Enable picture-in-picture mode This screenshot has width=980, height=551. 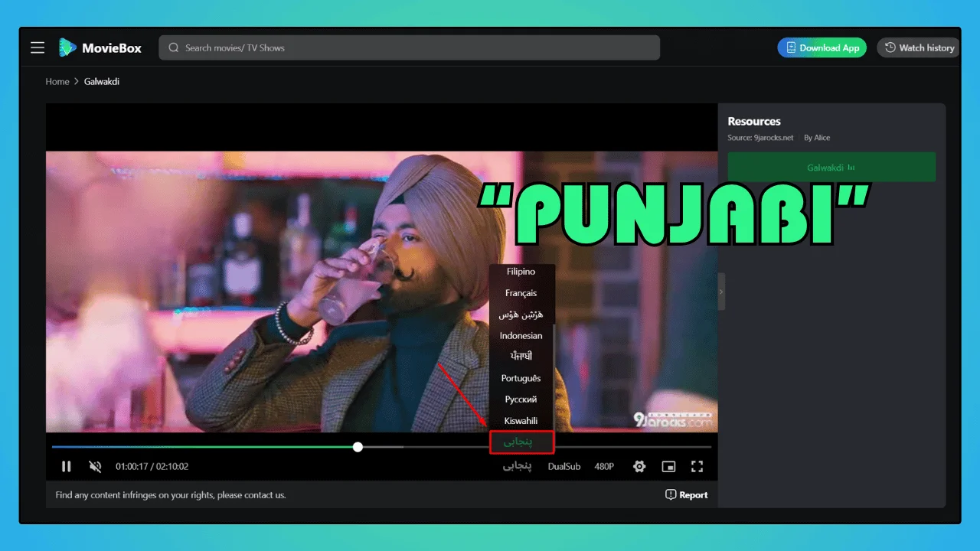point(668,466)
